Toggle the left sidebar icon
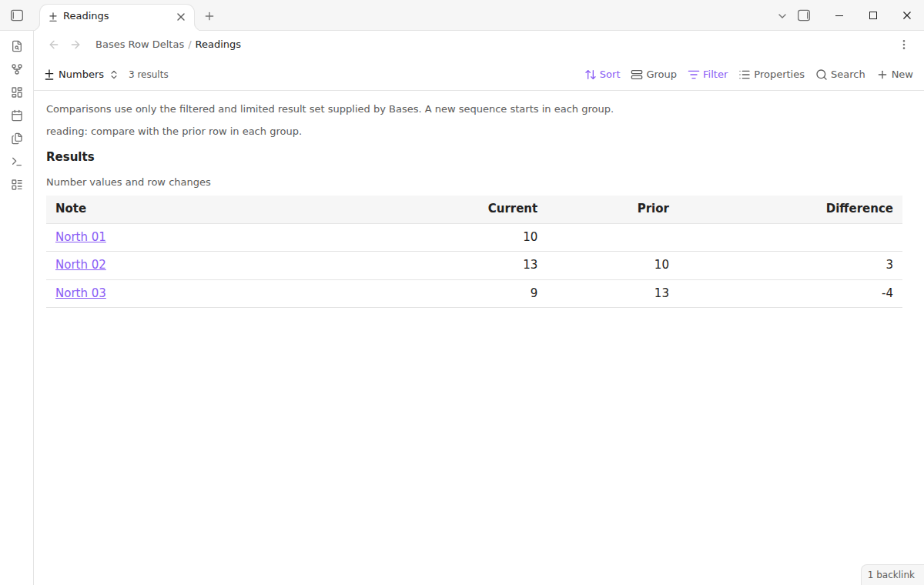 coord(17,15)
